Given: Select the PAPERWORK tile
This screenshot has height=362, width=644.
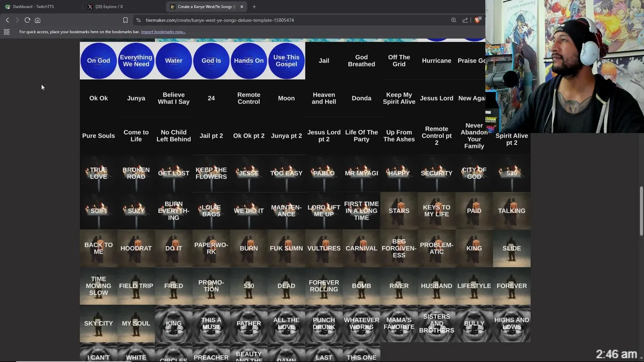Looking at the screenshot, I should [x=211, y=248].
